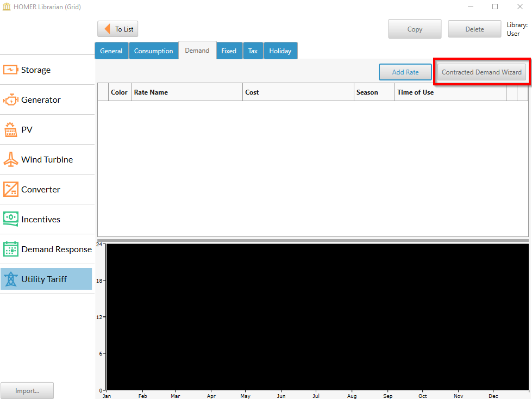Open the Incentives money icon
This screenshot has width=532, height=399.
[11, 220]
